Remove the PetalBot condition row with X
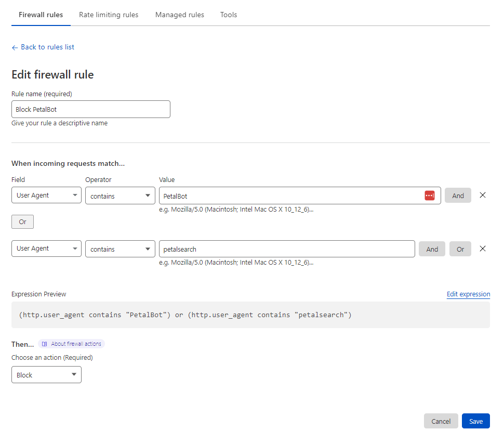Image resolution: width=504 pixels, height=430 pixels. pyautogui.click(x=483, y=195)
